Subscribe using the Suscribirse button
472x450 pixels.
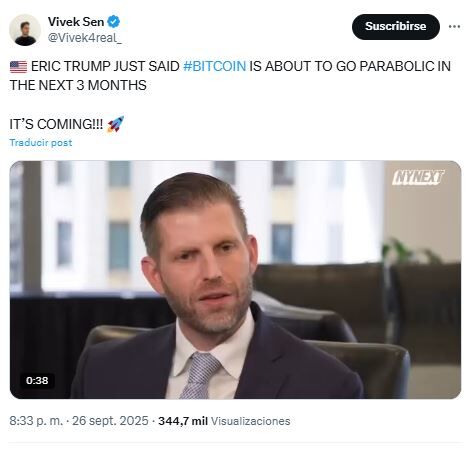click(396, 27)
